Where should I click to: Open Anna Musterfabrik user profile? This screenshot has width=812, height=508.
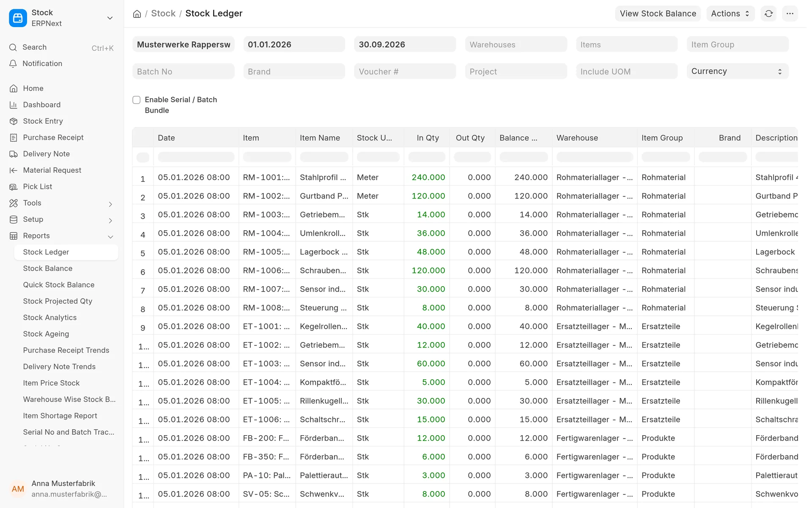click(62, 489)
